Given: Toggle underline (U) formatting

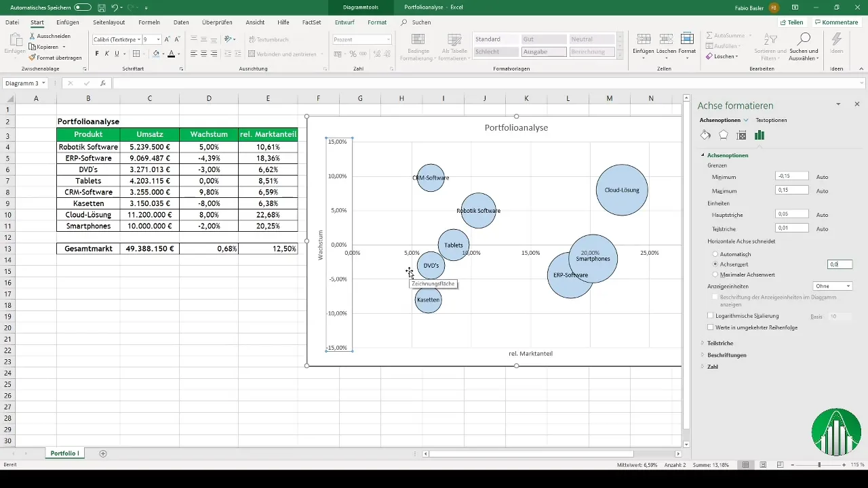Looking at the screenshot, I should coord(117,54).
